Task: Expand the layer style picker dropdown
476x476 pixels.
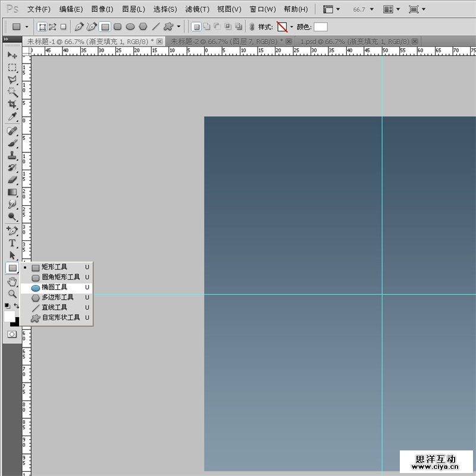Action: coord(292,27)
